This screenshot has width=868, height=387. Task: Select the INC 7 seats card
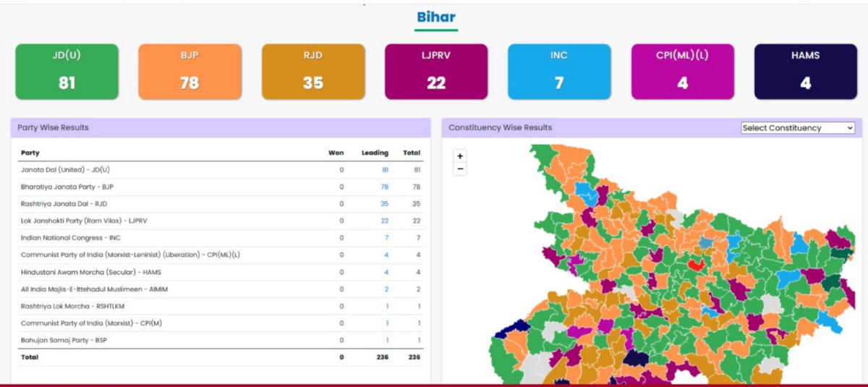pos(559,72)
